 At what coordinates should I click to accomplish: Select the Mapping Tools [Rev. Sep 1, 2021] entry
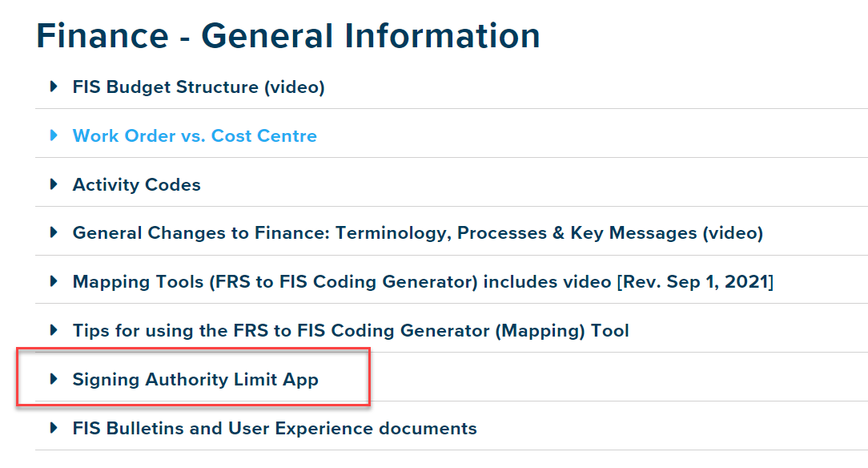click(422, 281)
